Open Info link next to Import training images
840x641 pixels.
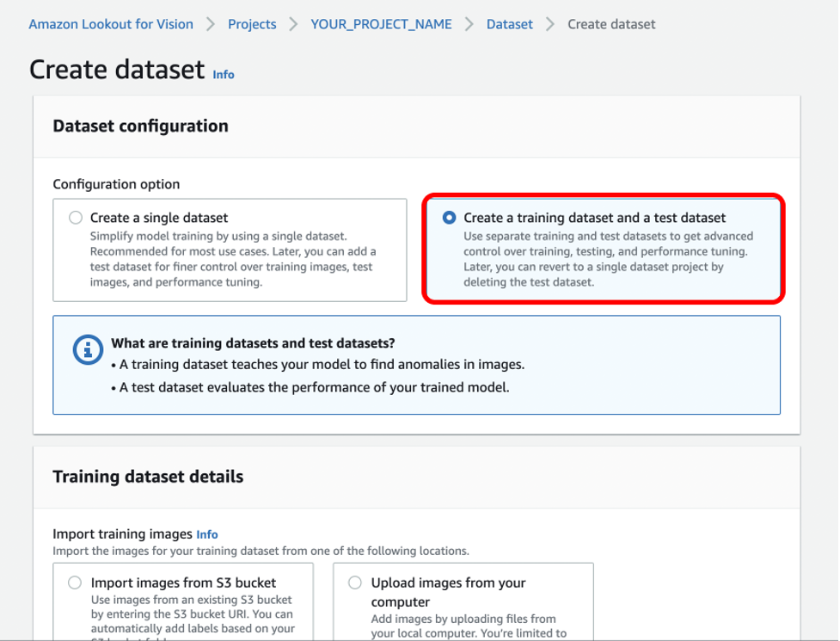[207, 534]
